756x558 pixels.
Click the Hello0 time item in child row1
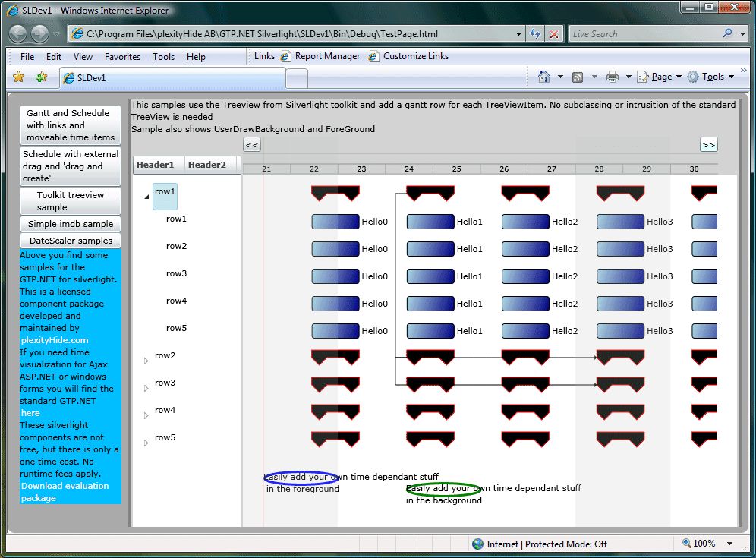click(335, 222)
